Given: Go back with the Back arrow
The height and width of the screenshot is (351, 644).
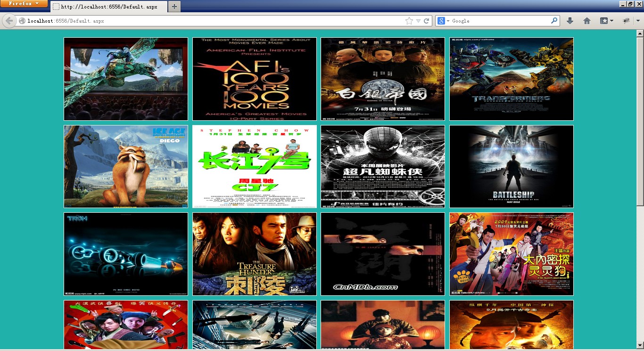Looking at the screenshot, I should 9,21.
